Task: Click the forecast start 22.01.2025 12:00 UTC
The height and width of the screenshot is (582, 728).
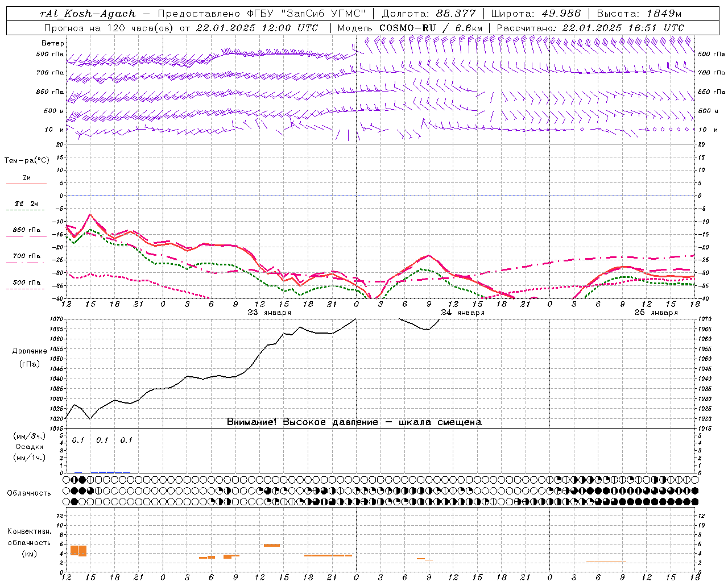Action: pos(257,28)
